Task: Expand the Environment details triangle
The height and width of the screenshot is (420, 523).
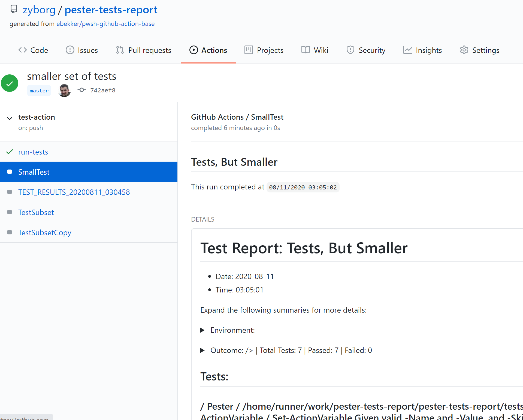Action: click(202, 330)
